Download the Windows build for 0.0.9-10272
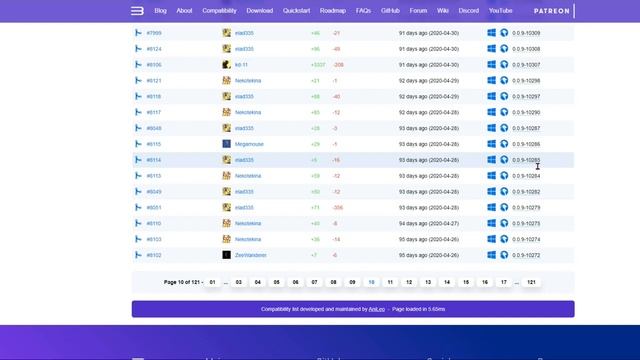 click(491, 255)
